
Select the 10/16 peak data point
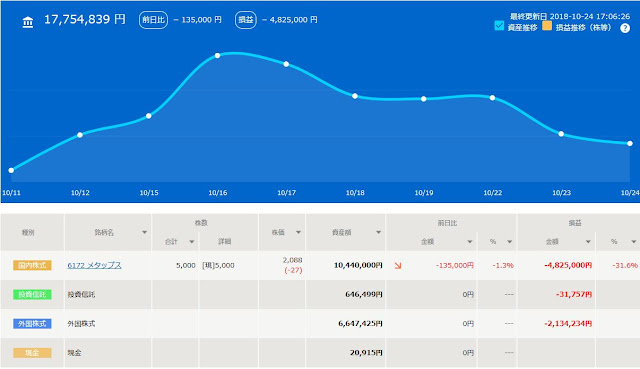pyautogui.click(x=218, y=56)
